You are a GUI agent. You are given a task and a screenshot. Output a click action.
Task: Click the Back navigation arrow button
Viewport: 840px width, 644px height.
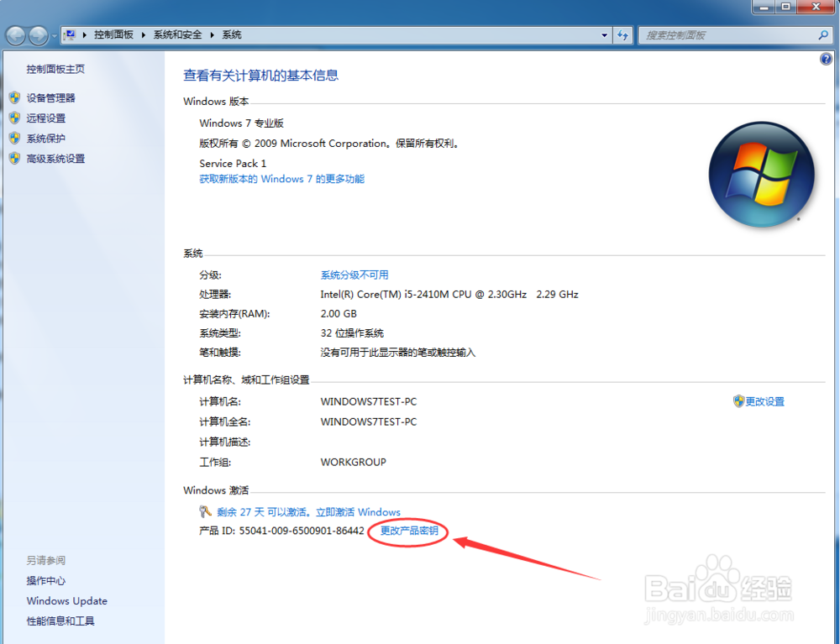(x=16, y=35)
